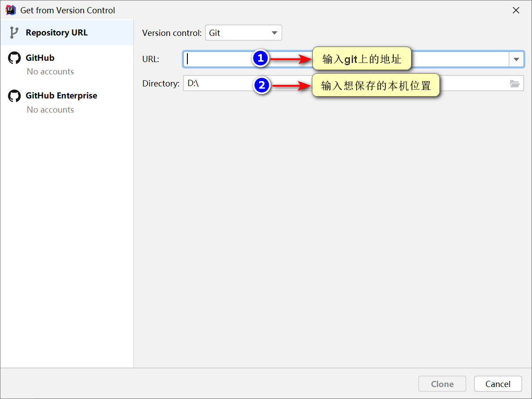532x399 pixels.
Task: Click blue step 2 marker badge
Action: pyautogui.click(x=262, y=85)
